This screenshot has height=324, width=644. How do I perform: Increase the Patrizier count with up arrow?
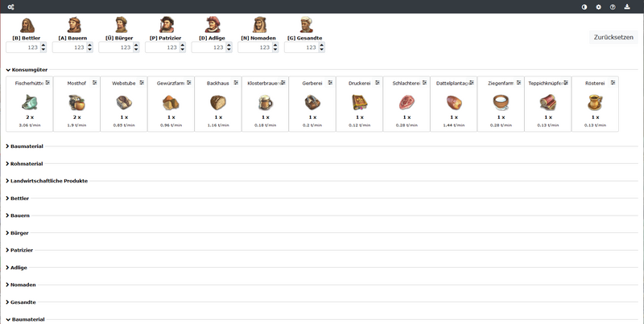tap(183, 45)
